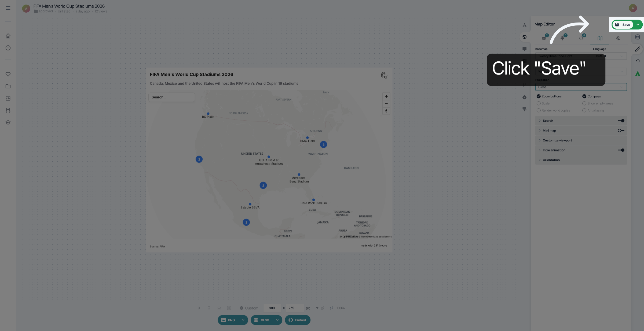
Task: Click the user avatar in top right
Action: tap(633, 8)
